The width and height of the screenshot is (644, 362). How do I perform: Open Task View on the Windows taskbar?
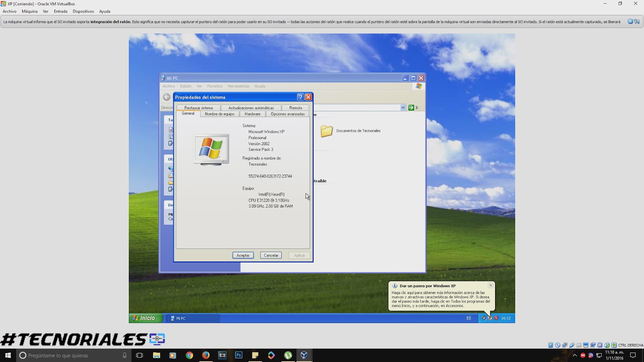coord(140,355)
